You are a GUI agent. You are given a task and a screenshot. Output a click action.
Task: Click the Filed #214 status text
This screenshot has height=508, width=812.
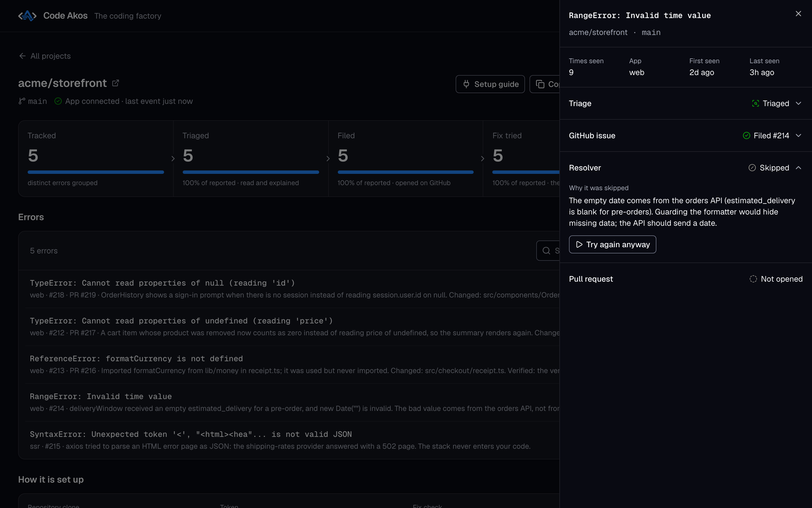771,135
